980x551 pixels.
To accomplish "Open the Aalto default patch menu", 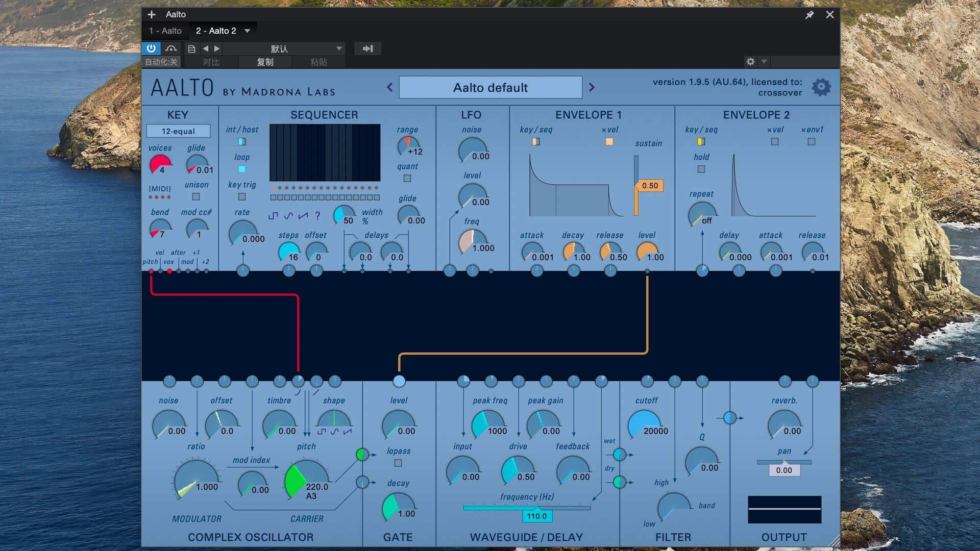I will click(491, 87).
